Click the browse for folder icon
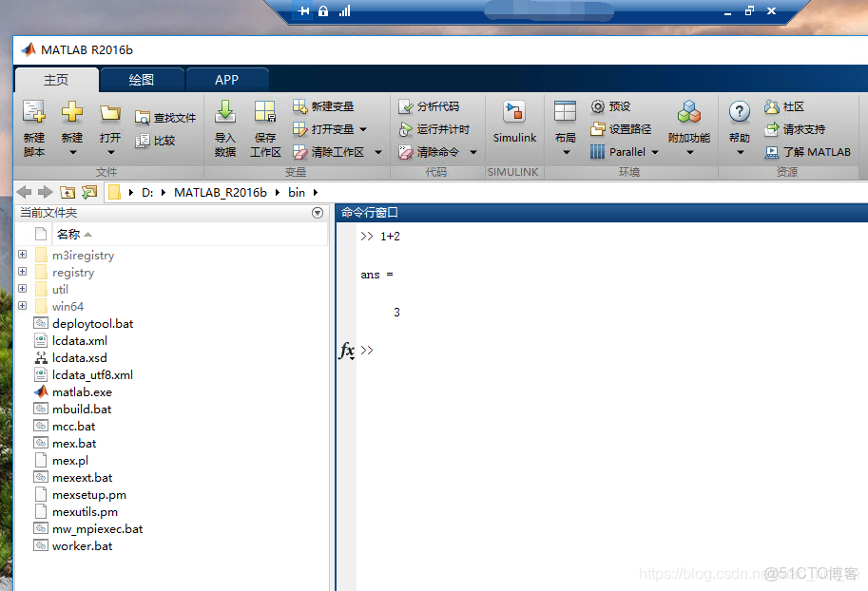The width and height of the screenshot is (868, 591). 89,192
